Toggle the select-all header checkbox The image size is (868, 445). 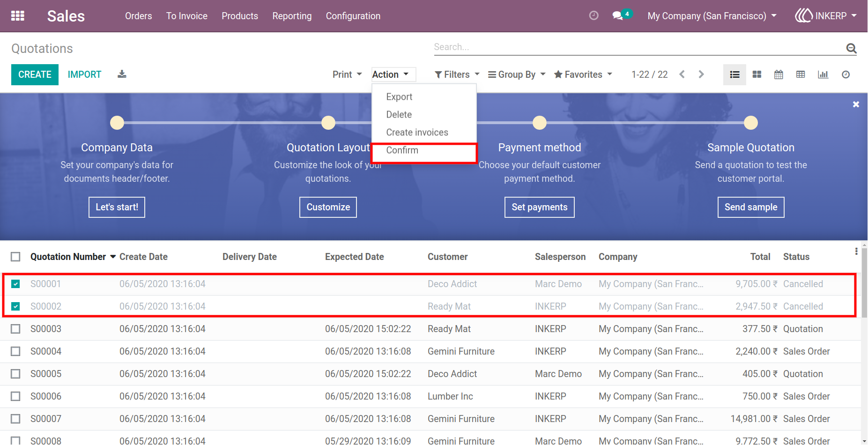point(15,257)
